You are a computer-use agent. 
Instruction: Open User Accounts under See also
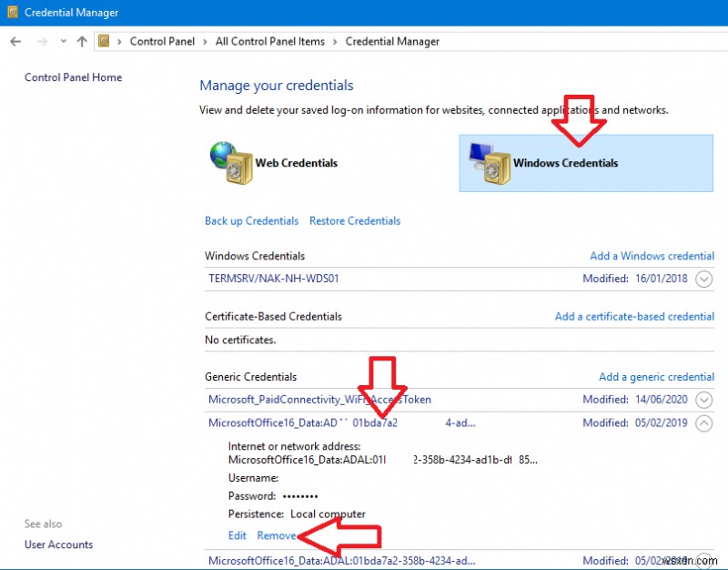(x=58, y=544)
